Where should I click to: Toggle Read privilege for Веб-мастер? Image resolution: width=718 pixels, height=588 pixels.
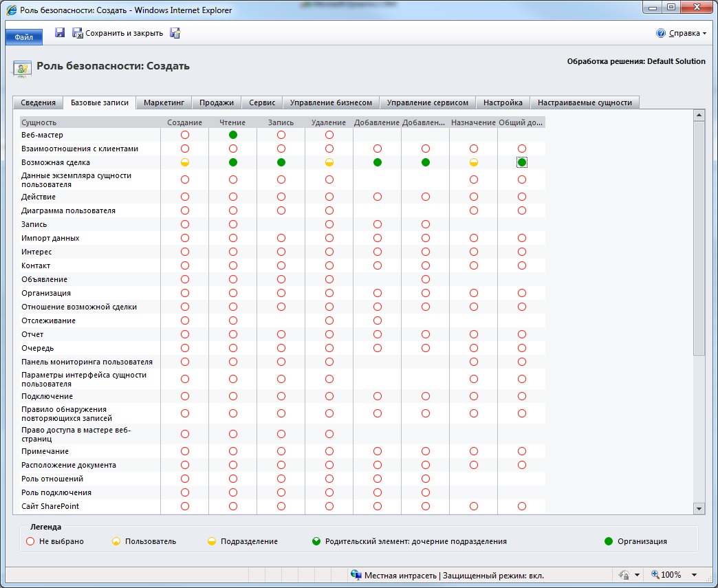tap(233, 135)
